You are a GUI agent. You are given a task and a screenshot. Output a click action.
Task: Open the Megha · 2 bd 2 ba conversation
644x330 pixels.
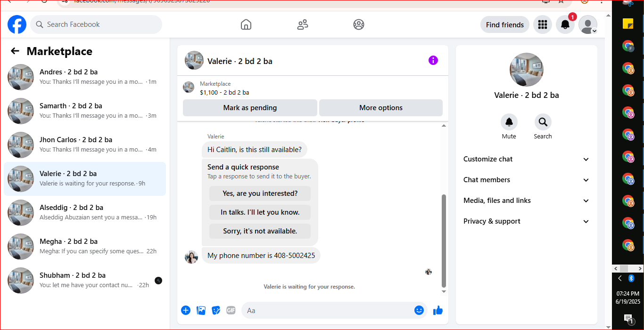(85, 247)
